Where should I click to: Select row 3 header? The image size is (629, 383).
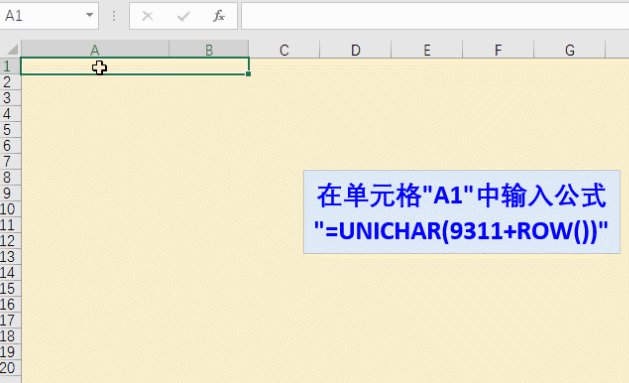pyautogui.click(x=10, y=98)
